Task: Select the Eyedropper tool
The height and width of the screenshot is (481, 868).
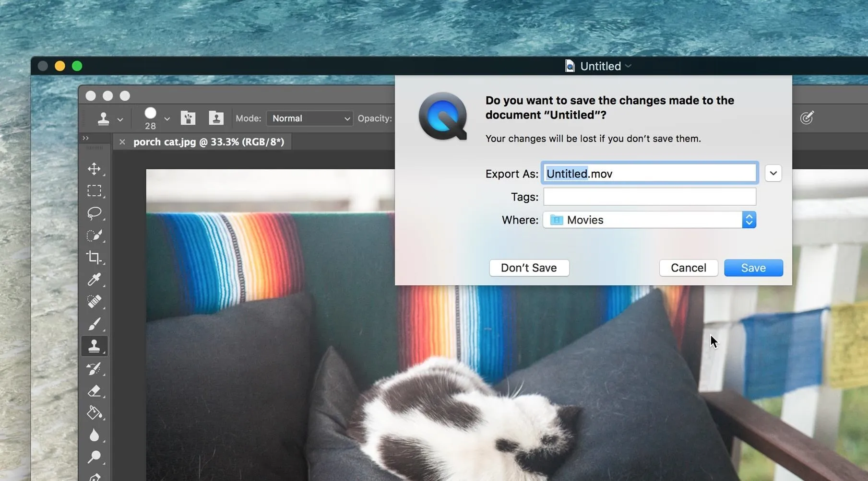Action: 94,280
